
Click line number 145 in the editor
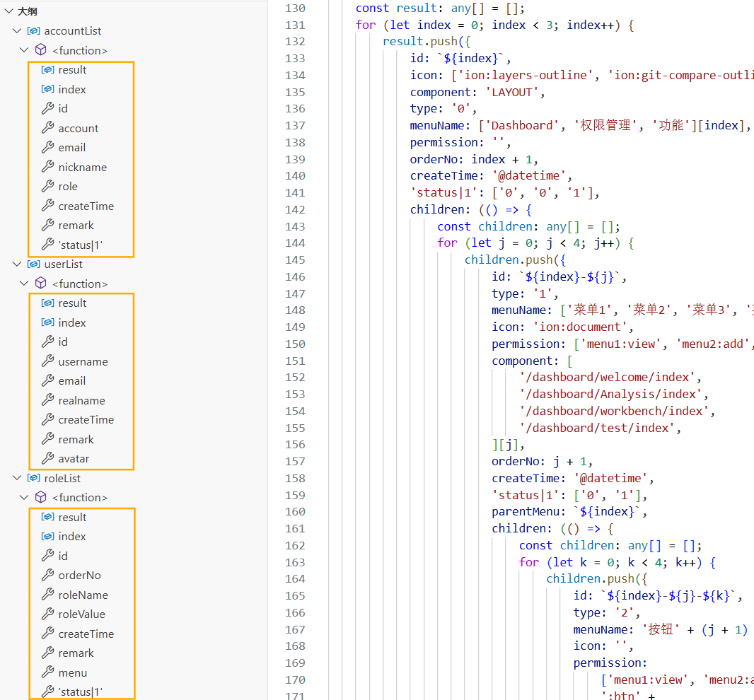click(x=295, y=259)
